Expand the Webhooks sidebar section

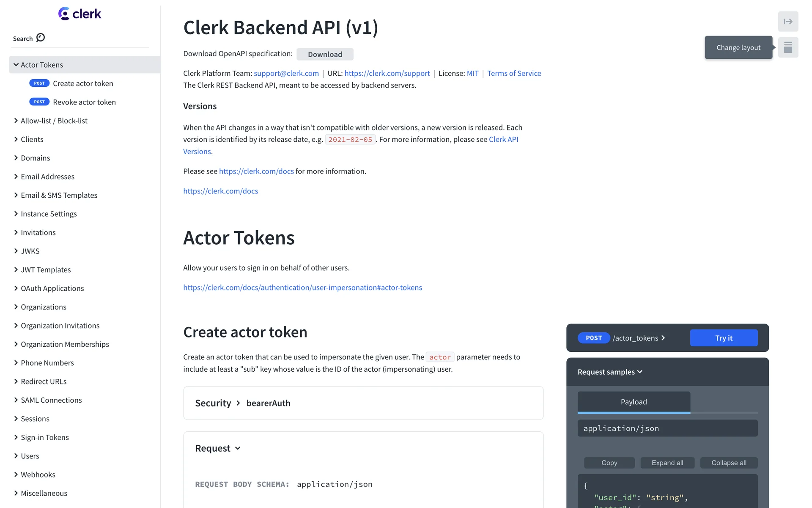click(16, 475)
